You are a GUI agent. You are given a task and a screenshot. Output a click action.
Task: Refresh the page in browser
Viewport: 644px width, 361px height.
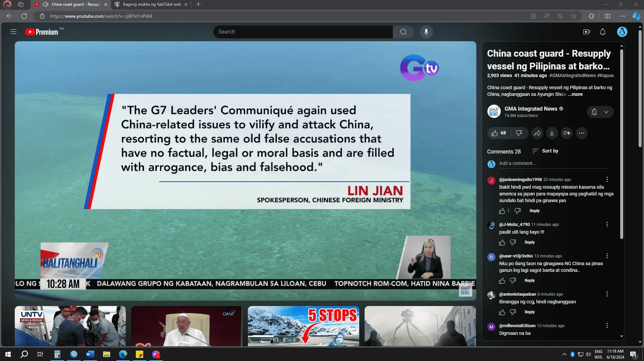(x=24, y=16)
